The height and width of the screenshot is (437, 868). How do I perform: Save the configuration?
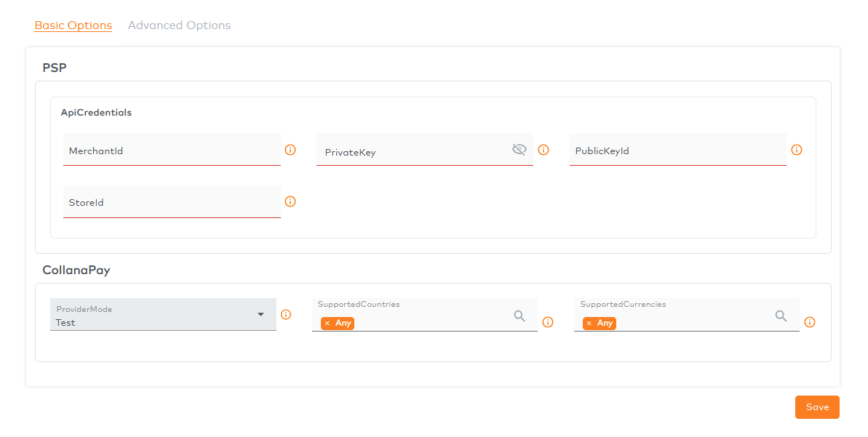[817, 407]
